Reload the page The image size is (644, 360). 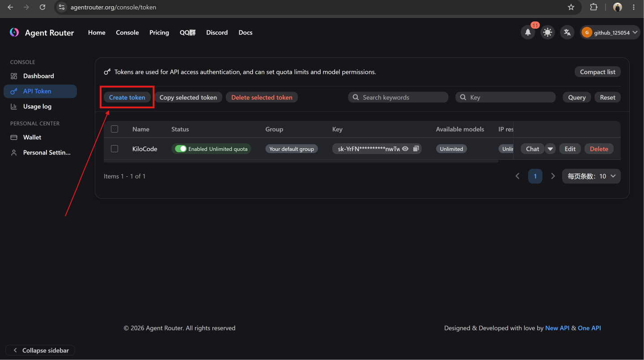[x=42, y=7]
